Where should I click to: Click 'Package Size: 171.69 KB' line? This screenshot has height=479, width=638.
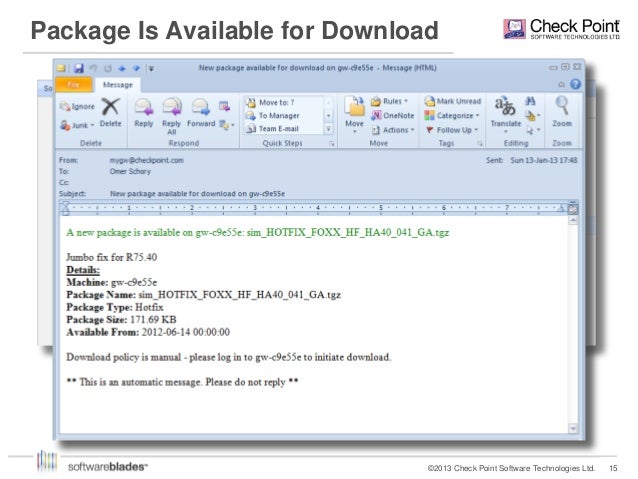click(x=121, y=320)
